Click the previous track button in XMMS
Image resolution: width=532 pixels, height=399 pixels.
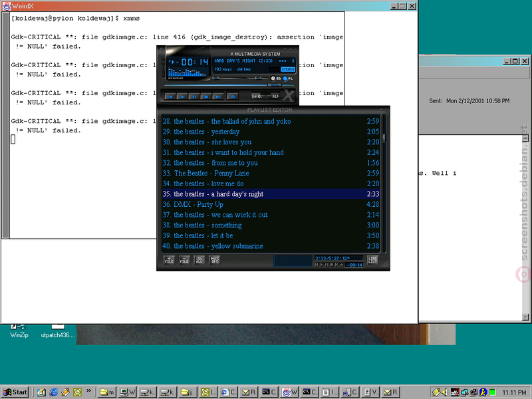pos(170,96)
